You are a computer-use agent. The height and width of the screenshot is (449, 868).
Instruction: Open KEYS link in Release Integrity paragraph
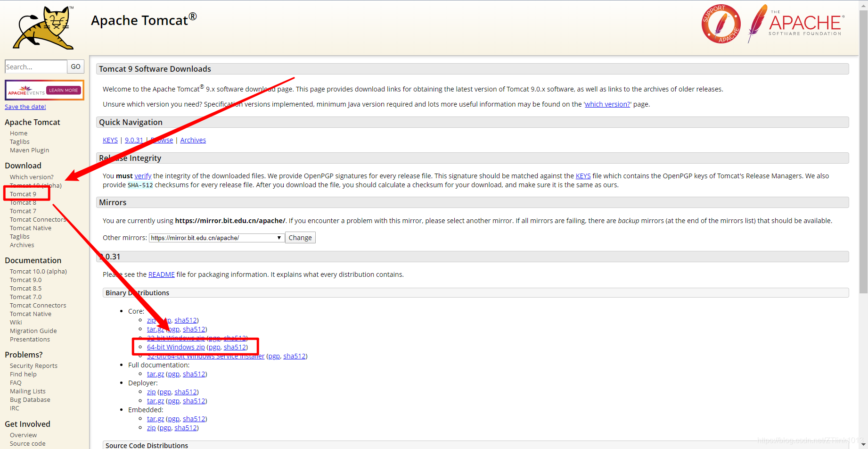(583, 176)
